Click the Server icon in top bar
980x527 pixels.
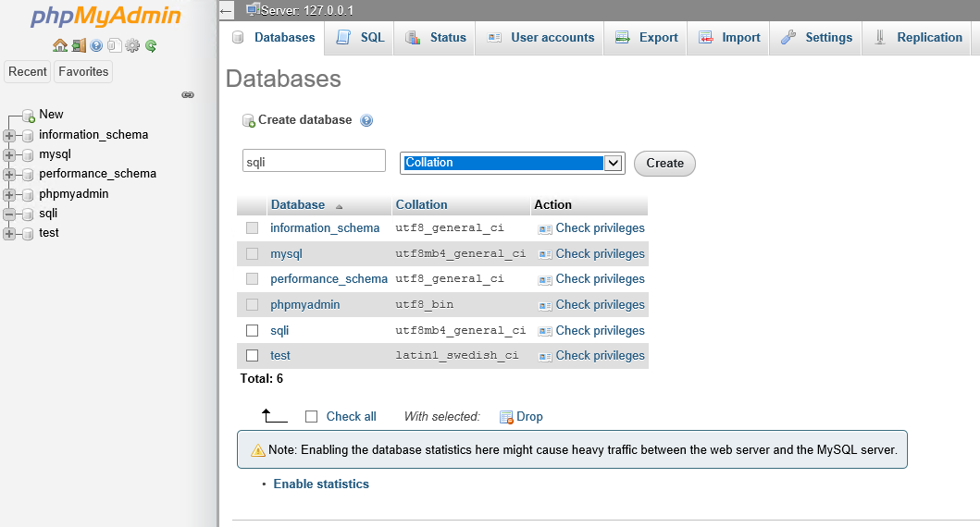[x=253, y=9]
